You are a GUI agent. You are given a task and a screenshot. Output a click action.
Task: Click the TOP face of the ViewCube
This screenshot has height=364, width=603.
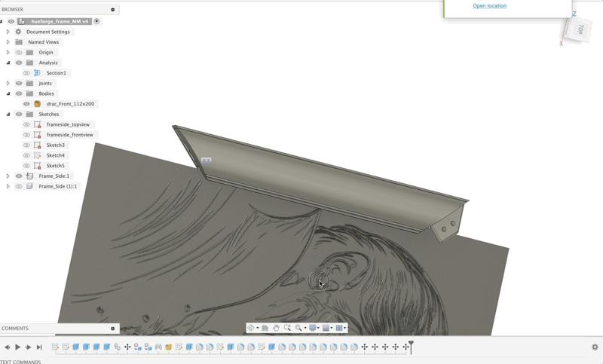coord(580,29)
